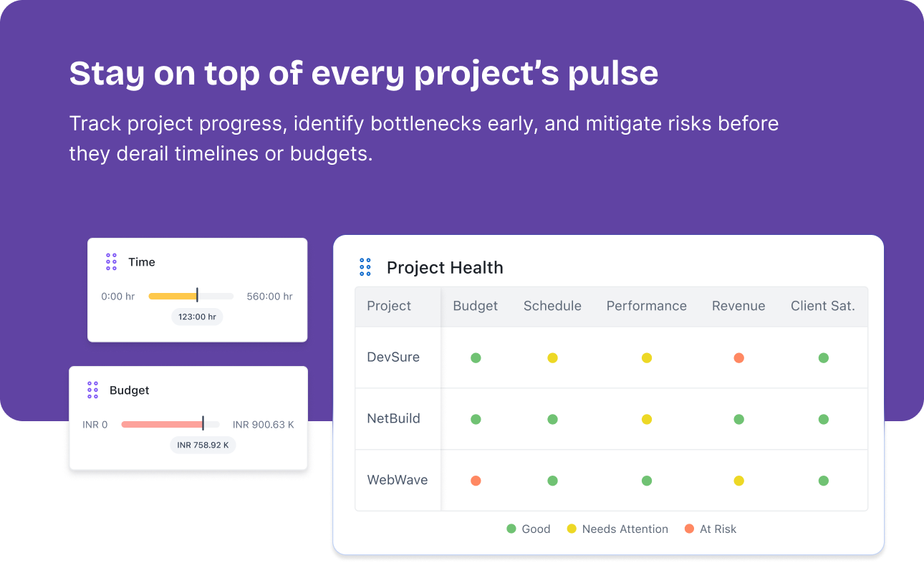Click the Client Sat. column header
The height and width of the screenshot is (563, 924).
pos(823,306)
